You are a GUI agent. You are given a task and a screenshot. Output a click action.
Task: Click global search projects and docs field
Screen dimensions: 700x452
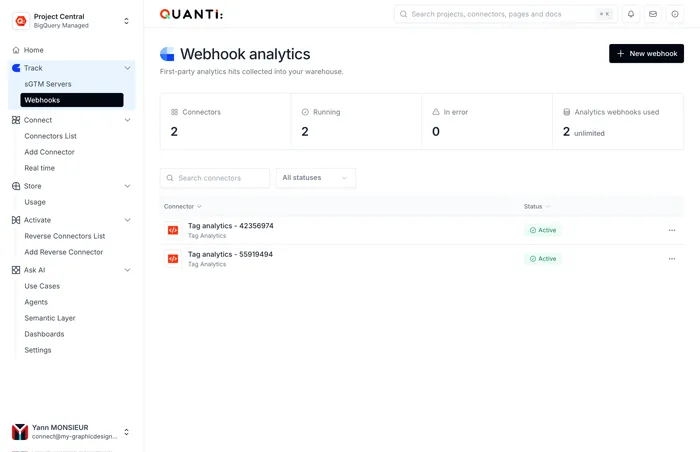[505, 14]
